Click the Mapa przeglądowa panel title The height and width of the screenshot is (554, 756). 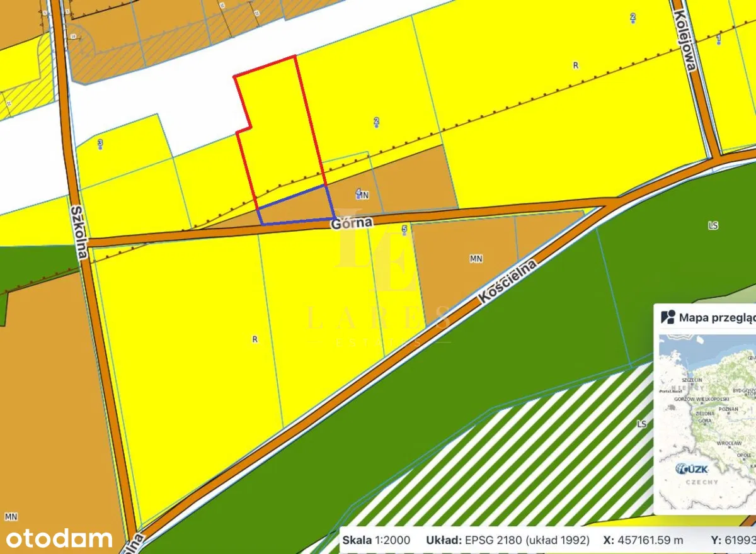717,317
